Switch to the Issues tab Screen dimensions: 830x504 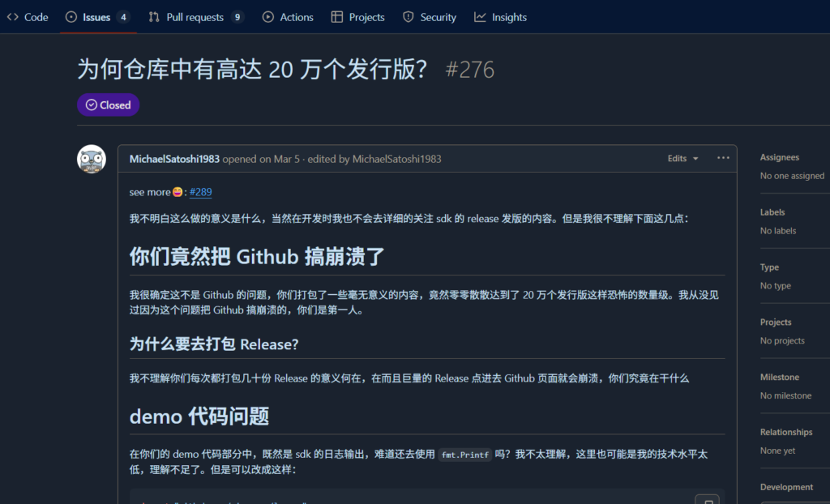96,17
